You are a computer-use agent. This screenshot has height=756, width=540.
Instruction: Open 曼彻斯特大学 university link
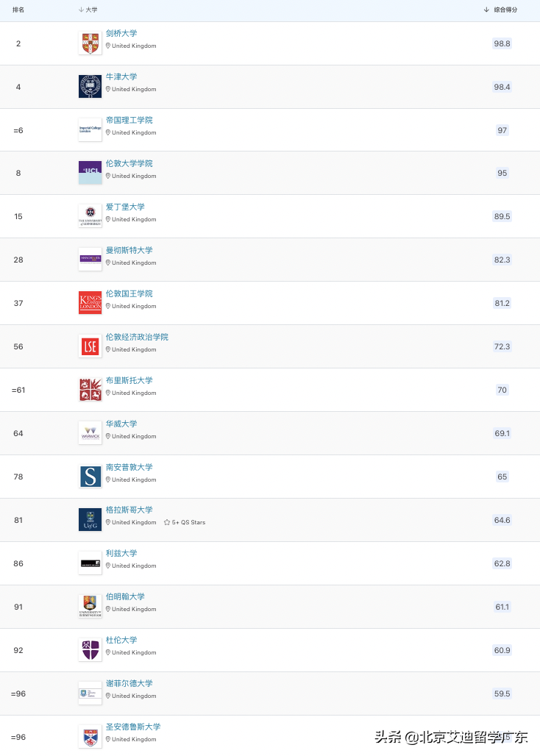coord(129,250)
